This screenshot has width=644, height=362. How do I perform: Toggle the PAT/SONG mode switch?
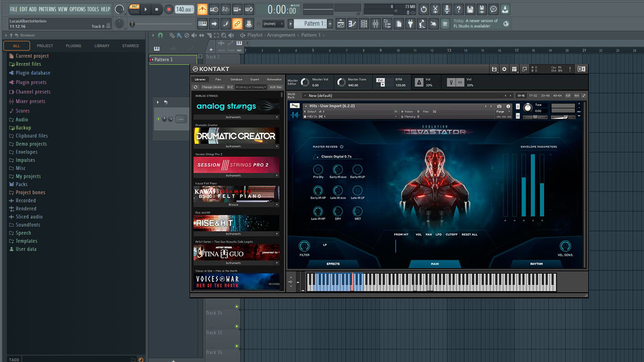(x=134, y=9)
